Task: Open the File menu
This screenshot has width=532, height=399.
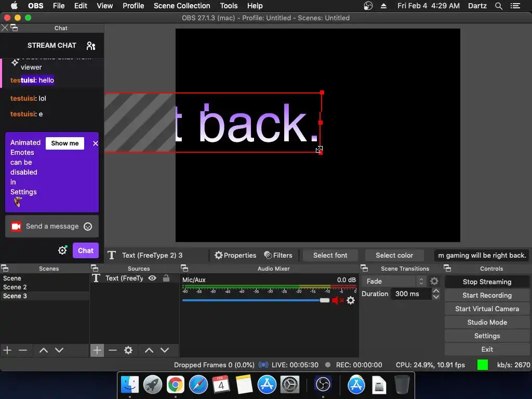Action: pyautogui.click(x=59, y=6)
